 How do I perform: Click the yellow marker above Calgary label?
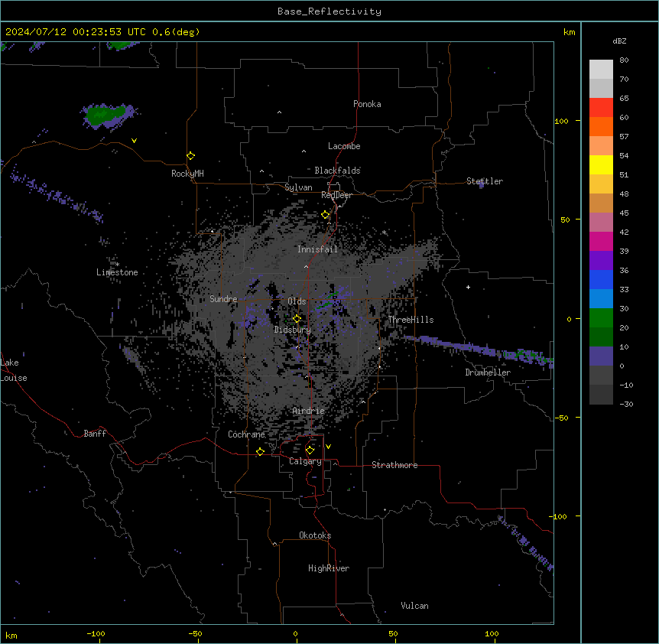[x=310, y=450]
